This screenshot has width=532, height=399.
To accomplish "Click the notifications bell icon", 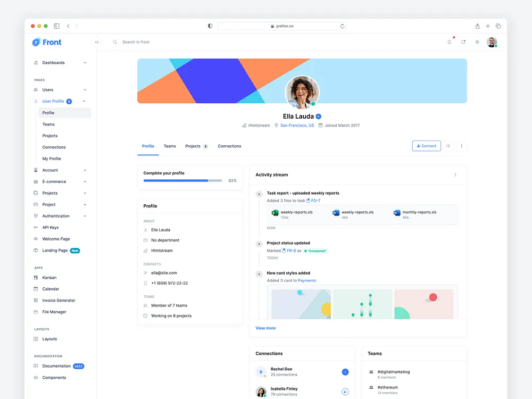I will (449, 41).
